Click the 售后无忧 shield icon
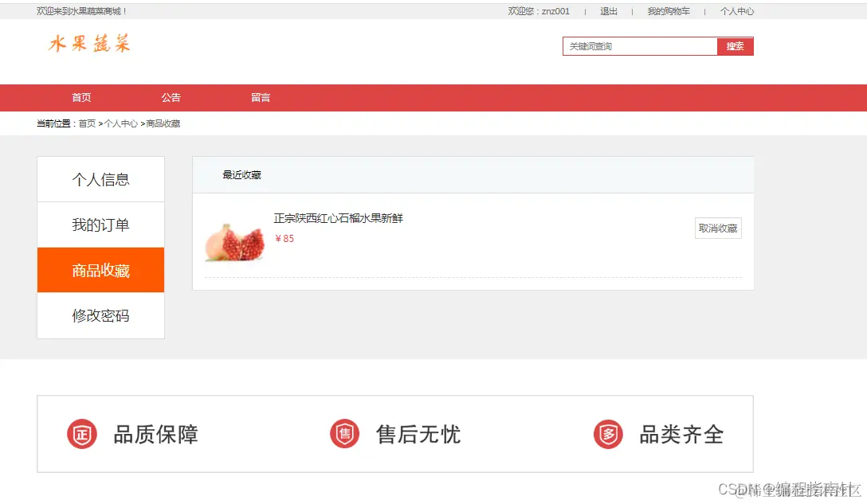This screenshot has height=504, width=867. point(344,434)
